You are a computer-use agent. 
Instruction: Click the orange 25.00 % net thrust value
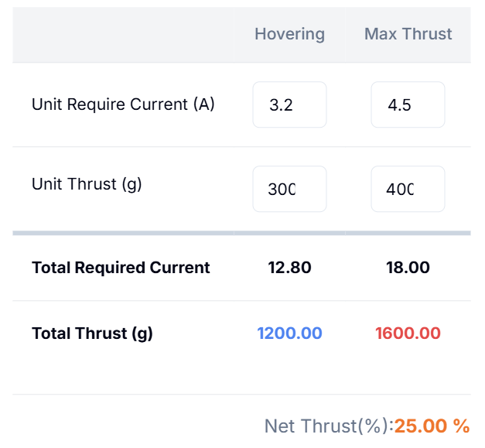(x=432, y=426)
